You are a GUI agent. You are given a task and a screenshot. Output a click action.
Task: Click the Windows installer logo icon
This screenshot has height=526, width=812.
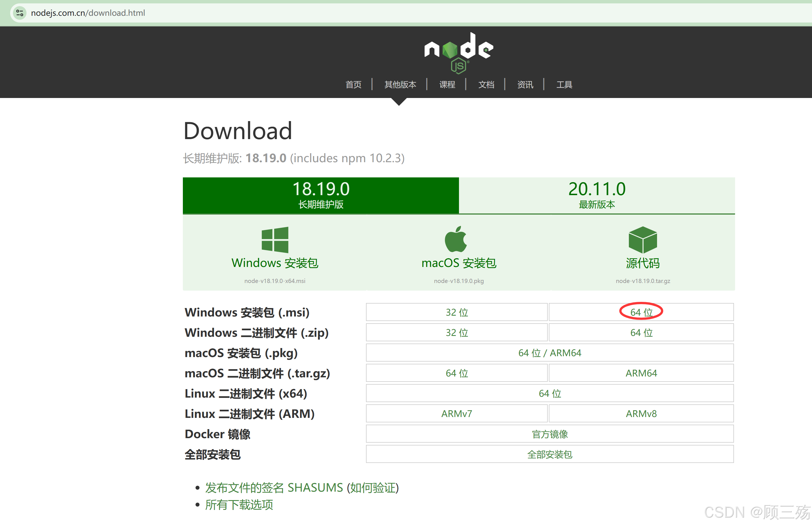coord(275,240)
